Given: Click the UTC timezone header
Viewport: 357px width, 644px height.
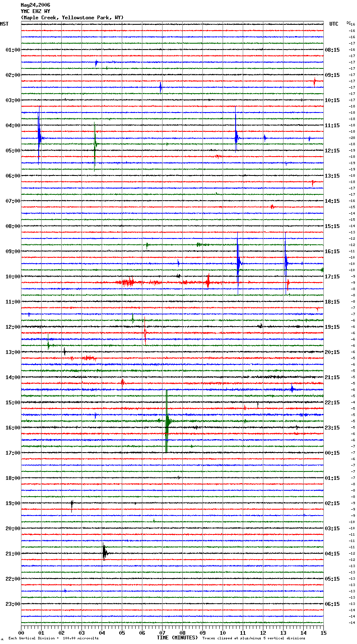Looking at the screenshot, I should (334, 24).
